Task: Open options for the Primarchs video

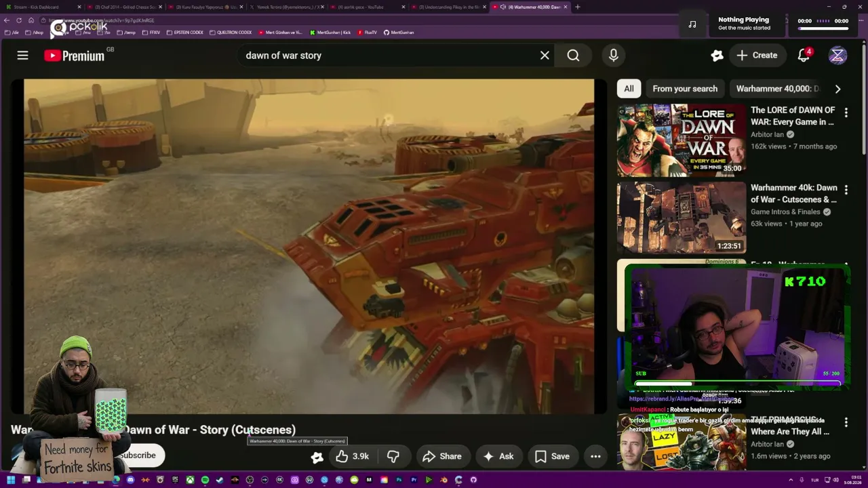Action: tap(846, 422)
